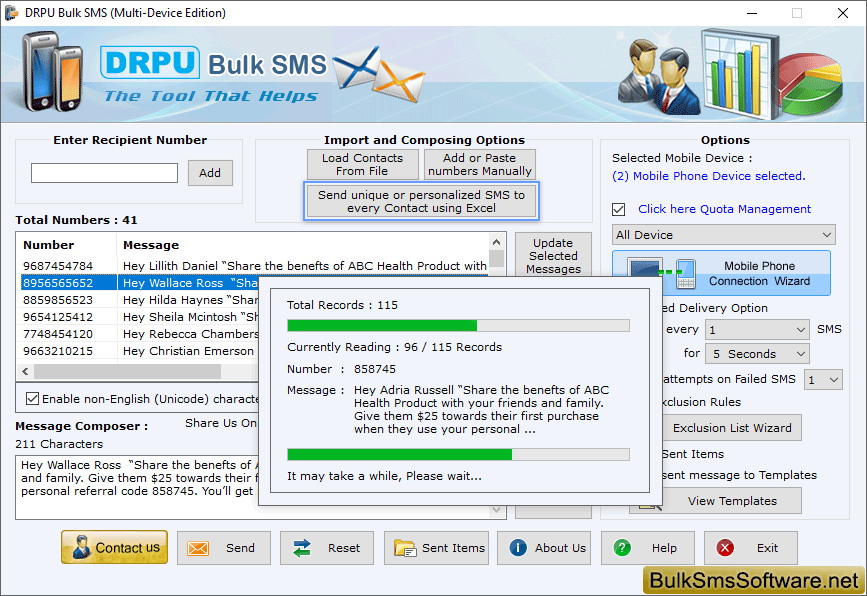Click the Reset arrows icon

301,548
